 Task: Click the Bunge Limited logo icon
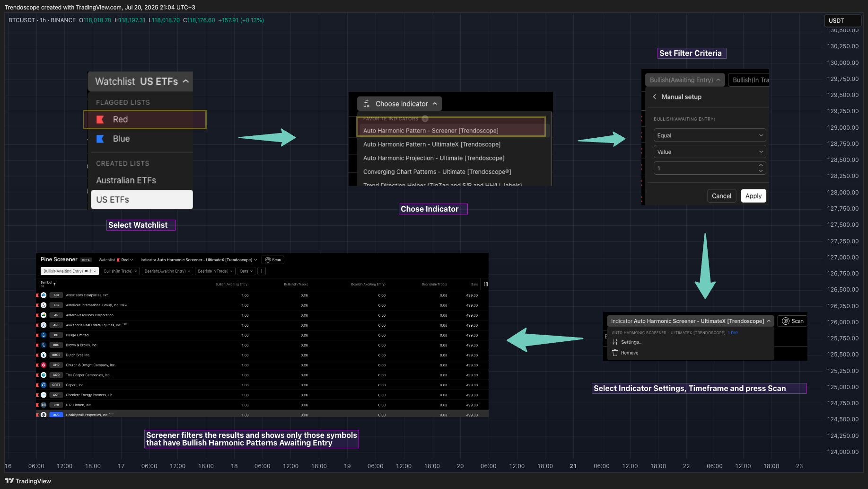pyautogui.click(x=44, y=335)
